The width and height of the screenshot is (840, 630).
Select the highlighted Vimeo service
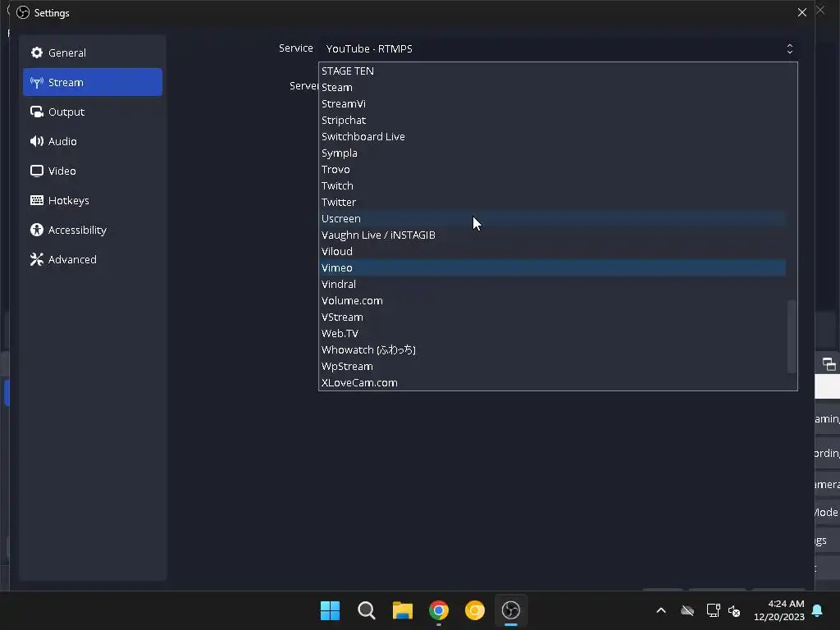[x=553, y=267]
